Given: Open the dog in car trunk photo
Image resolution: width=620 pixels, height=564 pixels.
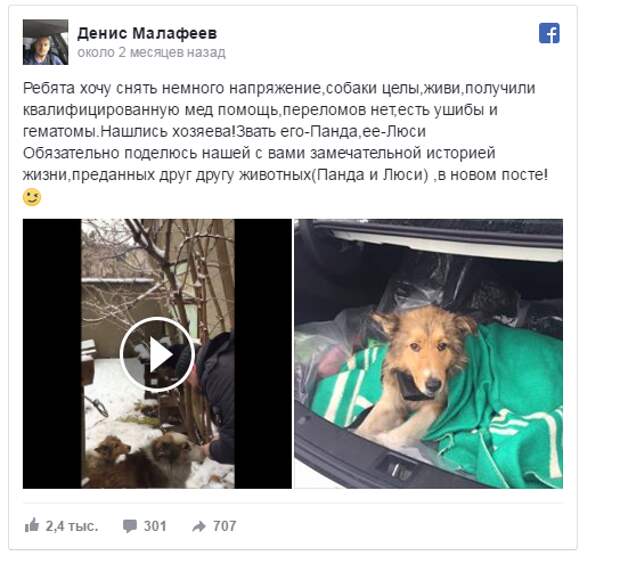Looking at the screenshot, I should pos(429,354).
